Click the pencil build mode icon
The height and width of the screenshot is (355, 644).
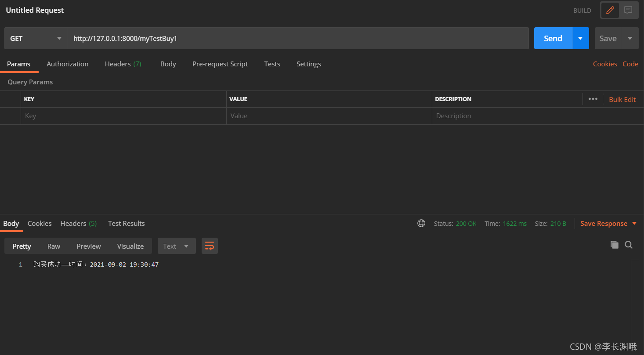tap(610, 10)
